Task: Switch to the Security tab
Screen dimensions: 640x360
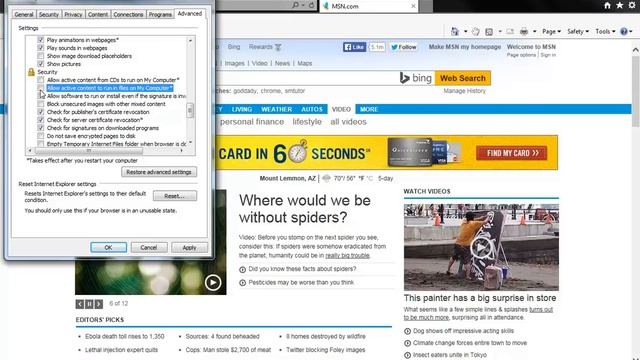Action: click(49, 14)
